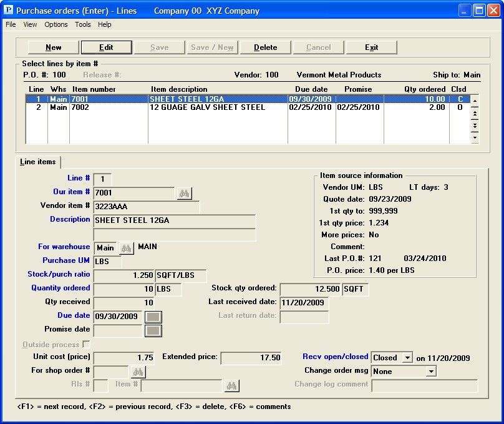This screenshot has width=504, height=424.
Task: Expand the Change order msg dropdown
Action: [430, 372]
